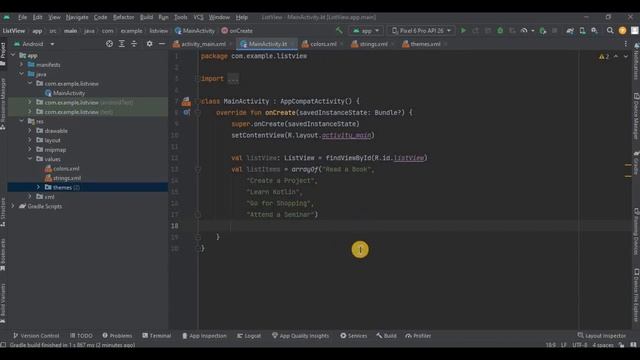Open Device Manager icon in the top toolbar
The width and height of the screenshot is (640, 360).
(582, 31)
